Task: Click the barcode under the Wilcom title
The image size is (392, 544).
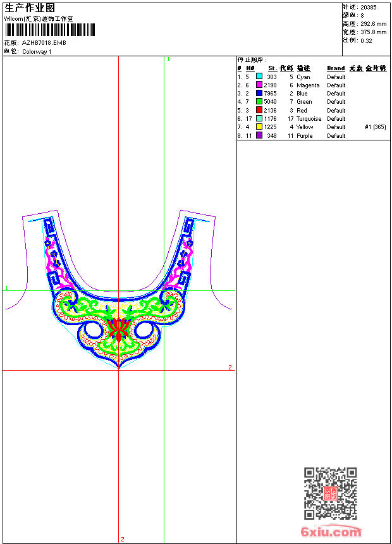Action: [x=49, y=30]
